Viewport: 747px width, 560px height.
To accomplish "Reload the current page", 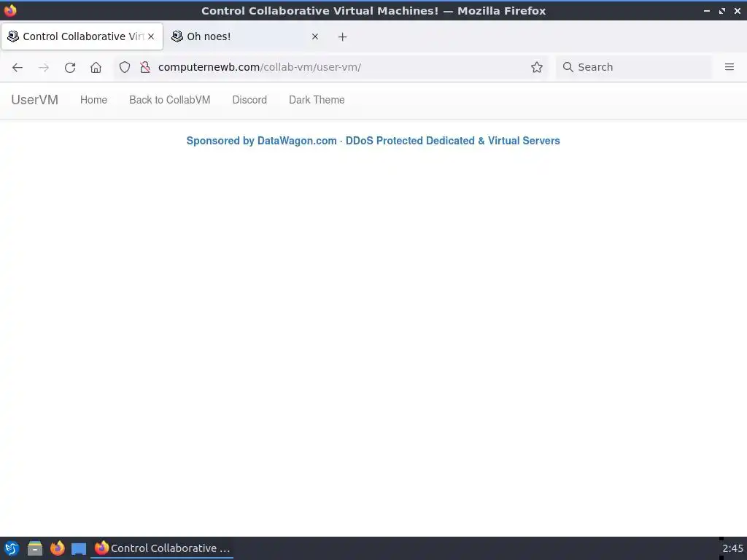I will click(x=70, y=67).
